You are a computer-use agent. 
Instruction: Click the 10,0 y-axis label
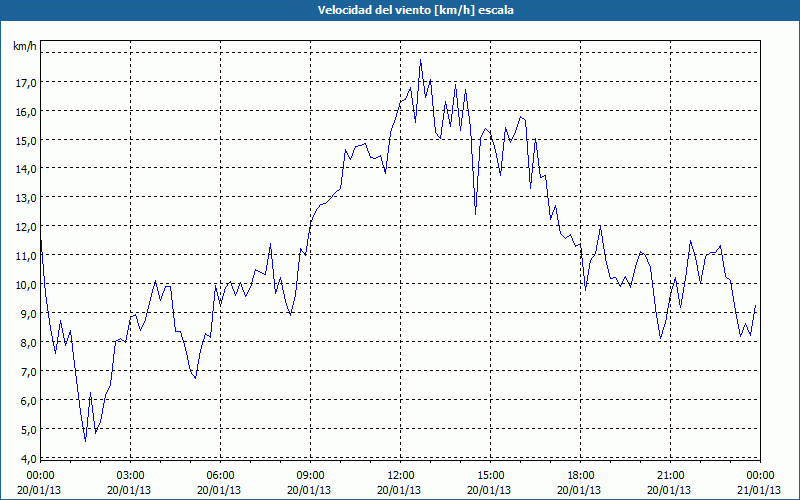26,285
